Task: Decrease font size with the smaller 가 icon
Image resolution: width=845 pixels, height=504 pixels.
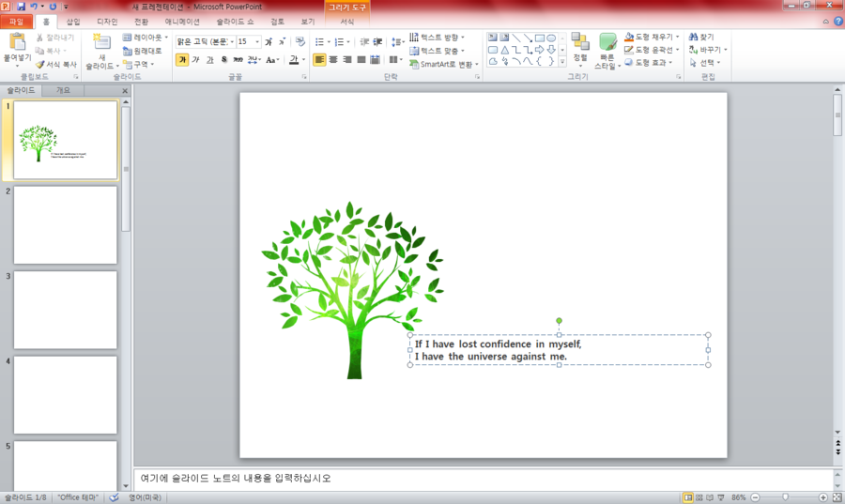Action: 282,41
